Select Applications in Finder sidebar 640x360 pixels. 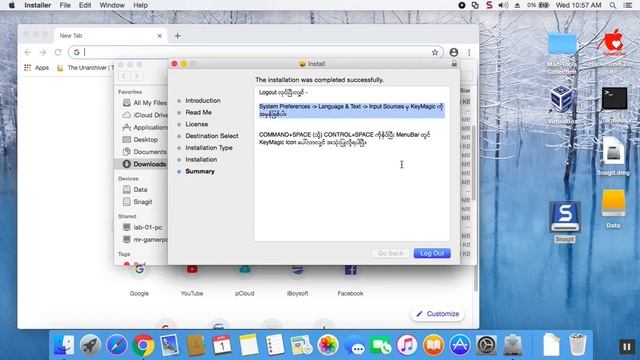(145, 127)
